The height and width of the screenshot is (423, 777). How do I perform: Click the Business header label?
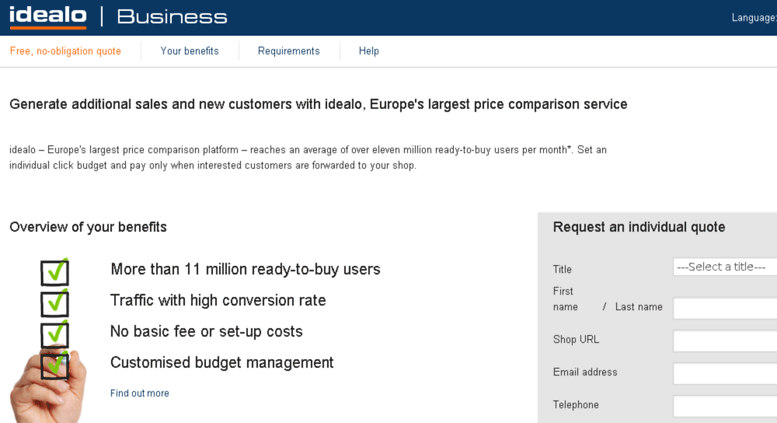tap(172, 17)
